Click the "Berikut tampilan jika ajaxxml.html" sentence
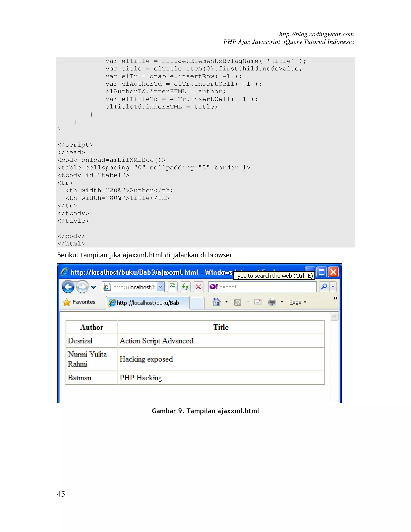The height and width of the screenshot is (532, 411). pyautogui.click(x=144, y=255)
